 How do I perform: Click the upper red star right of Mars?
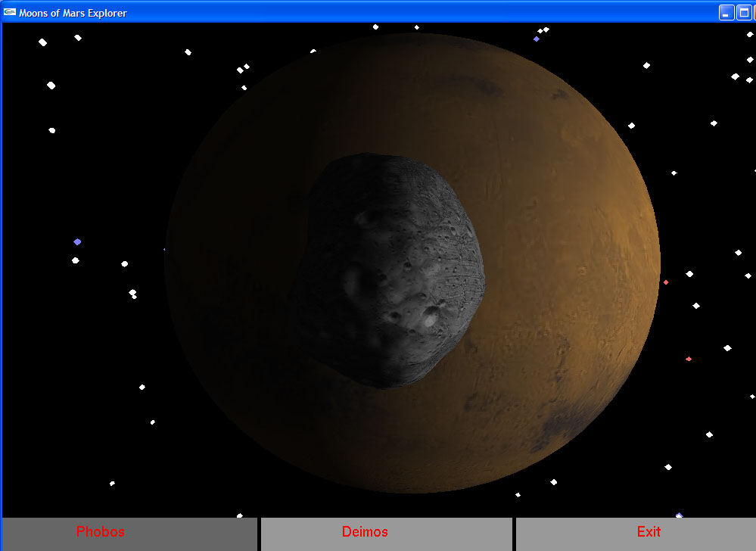click(666, 282)
